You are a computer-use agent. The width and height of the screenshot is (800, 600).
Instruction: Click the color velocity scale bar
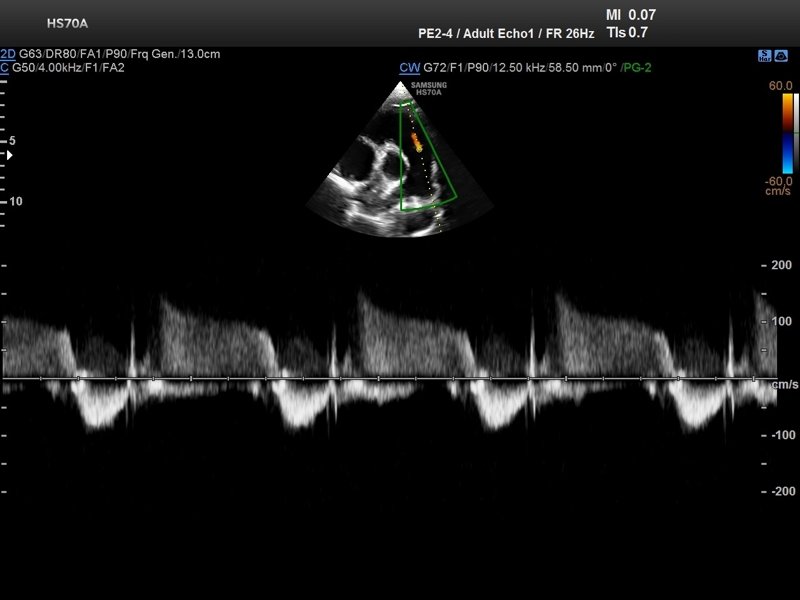point(788,134)
